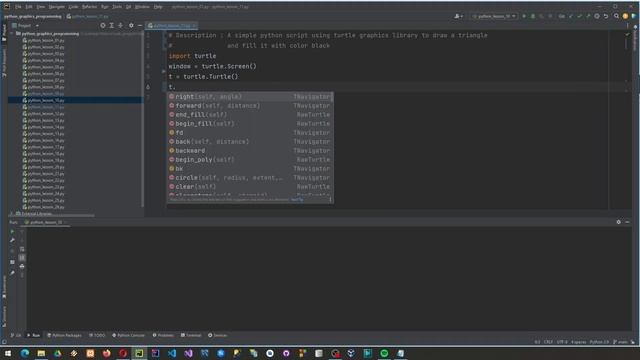
Task: Choose forward(self, distance) completion
Action: coord(250,106)
